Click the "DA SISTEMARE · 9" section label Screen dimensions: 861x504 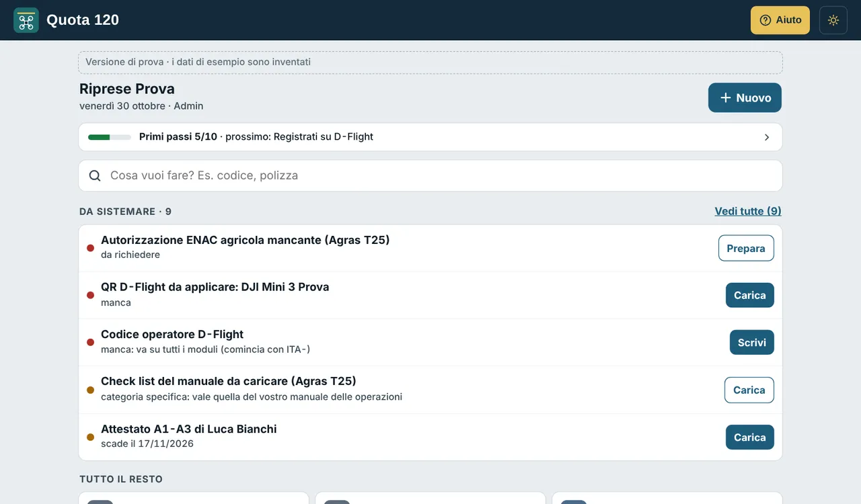(126, 212)
